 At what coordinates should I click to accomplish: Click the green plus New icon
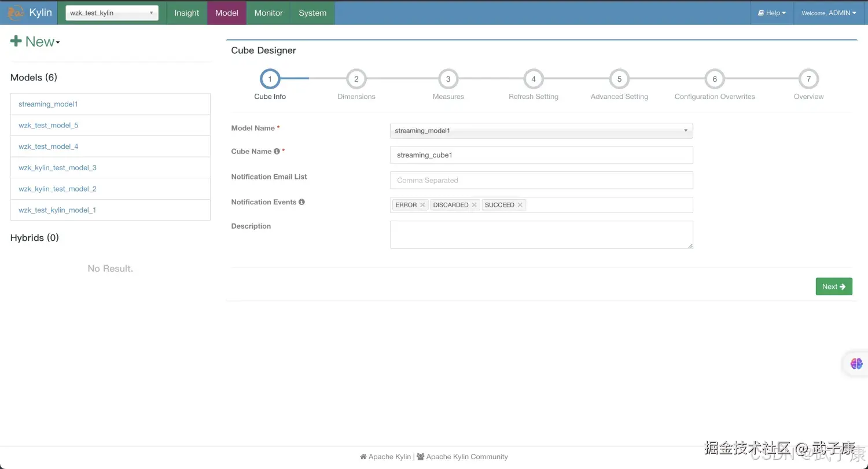pos(16,42)
